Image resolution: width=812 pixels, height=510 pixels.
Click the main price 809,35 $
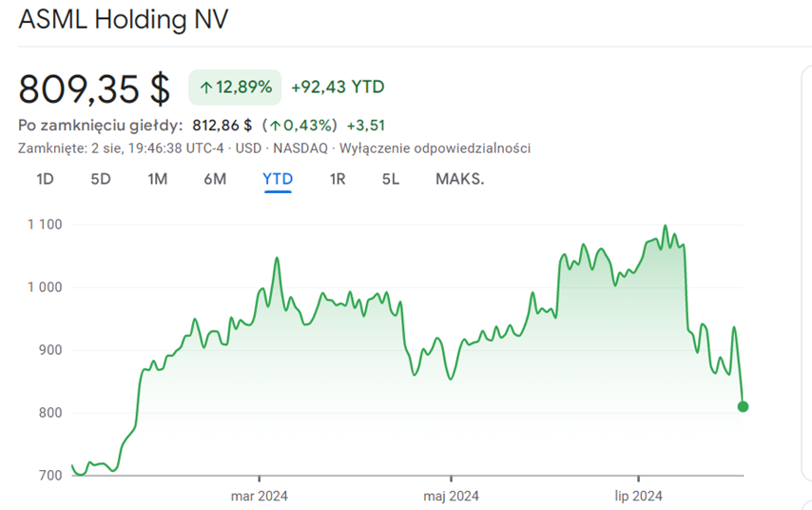coord(95,88)
